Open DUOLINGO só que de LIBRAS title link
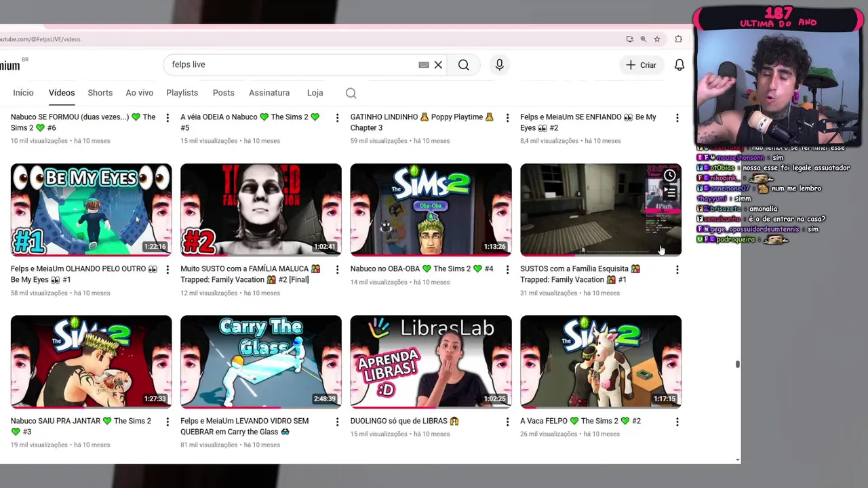 pos(405,421)
